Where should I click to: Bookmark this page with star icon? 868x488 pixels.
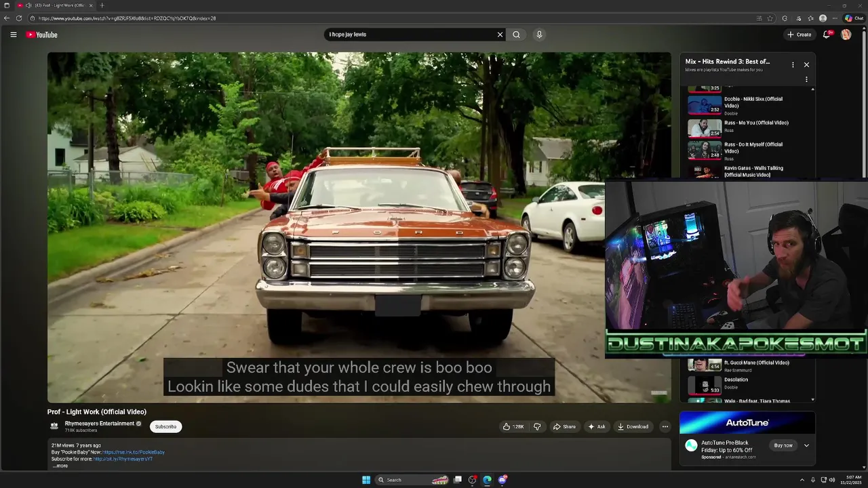pos(770,18)
